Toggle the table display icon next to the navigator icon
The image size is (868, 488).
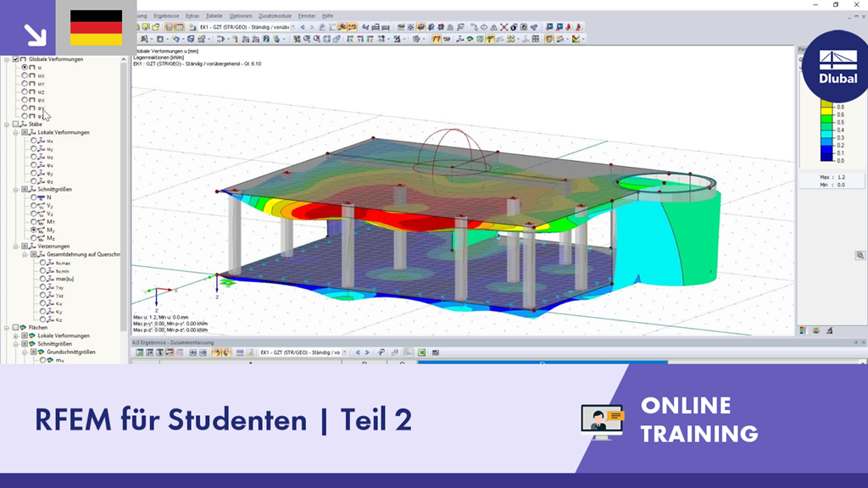point(180,26)
